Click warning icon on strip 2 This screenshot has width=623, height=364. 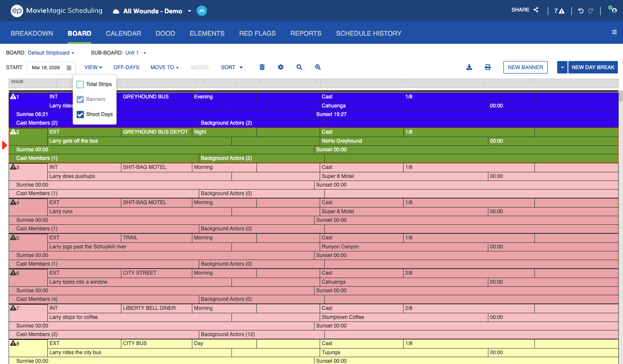[x=13, y=132]
